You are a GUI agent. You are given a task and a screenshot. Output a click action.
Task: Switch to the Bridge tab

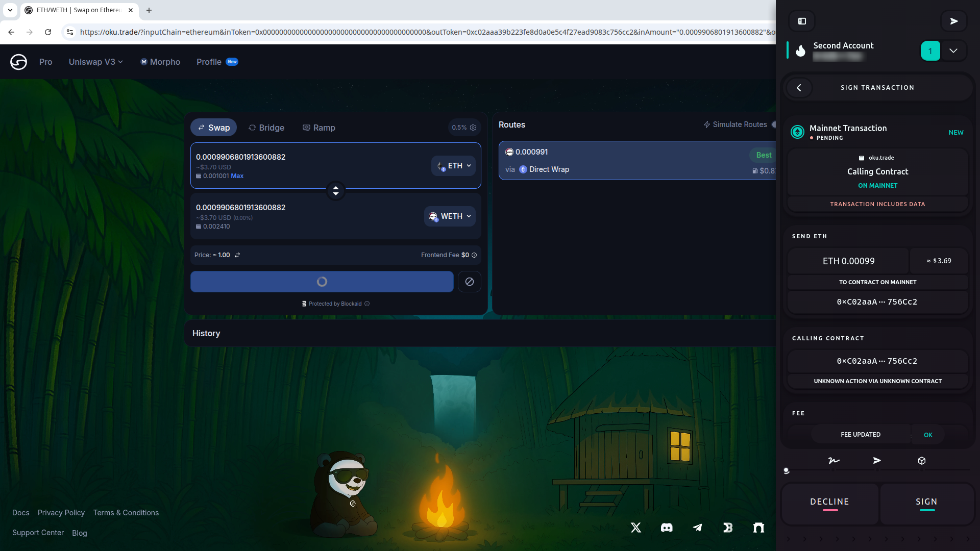point(266,128)
